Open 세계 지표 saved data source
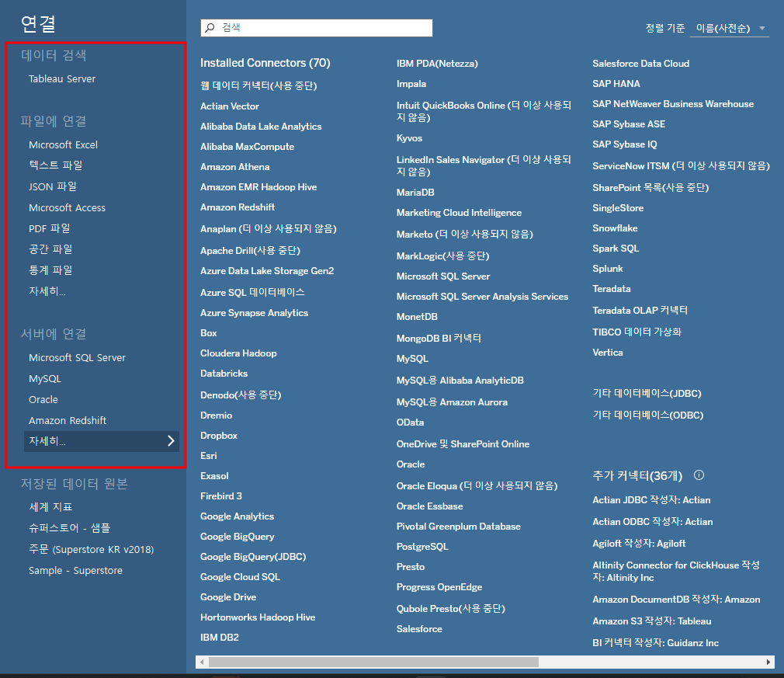This screenshot has width=784, height=678. coord(50,507)
